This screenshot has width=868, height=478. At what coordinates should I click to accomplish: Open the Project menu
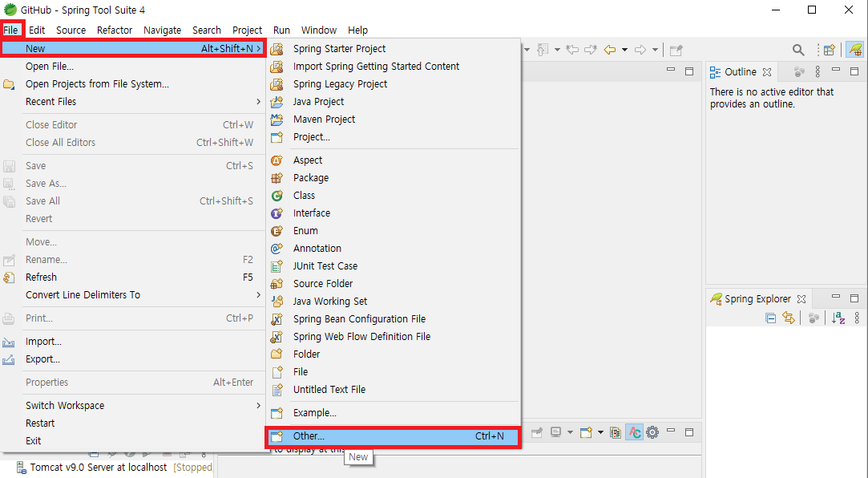point(247,30)
